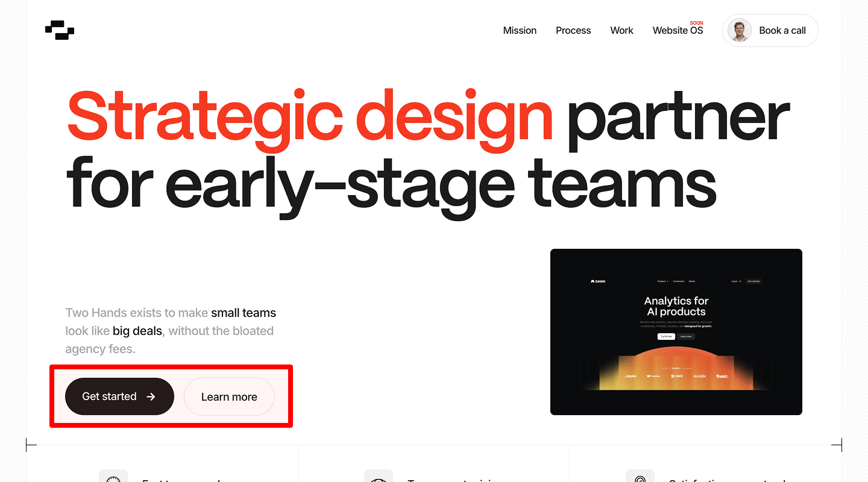This screenshot has width=868, height=482.
Task: Click the orange Strategic design headline text
Action: tap(310, 116)
